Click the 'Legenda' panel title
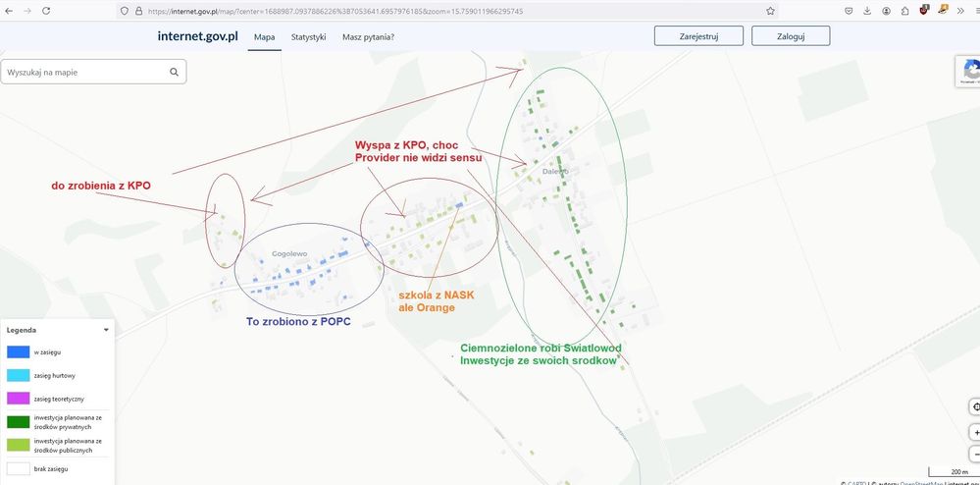This screenshot has height=485, width=980. (x=22, y=330)
